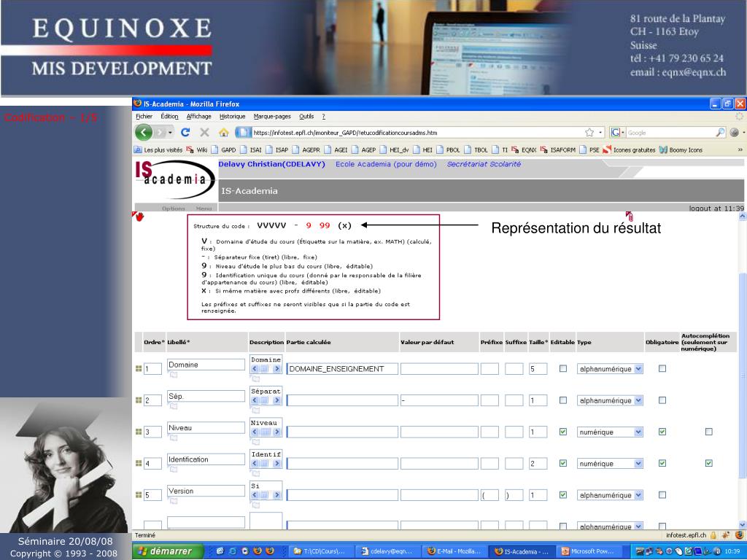This screenshot has height=560, width=747.
Task: Click the translation icon under Version label
Action: (174, 502)
